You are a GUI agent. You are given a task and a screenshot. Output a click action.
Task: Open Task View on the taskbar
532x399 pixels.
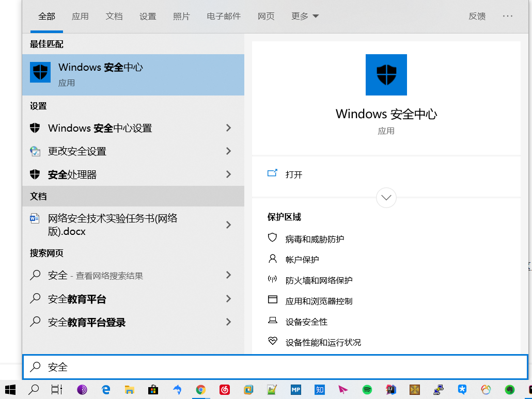click(x=57, y=390)
